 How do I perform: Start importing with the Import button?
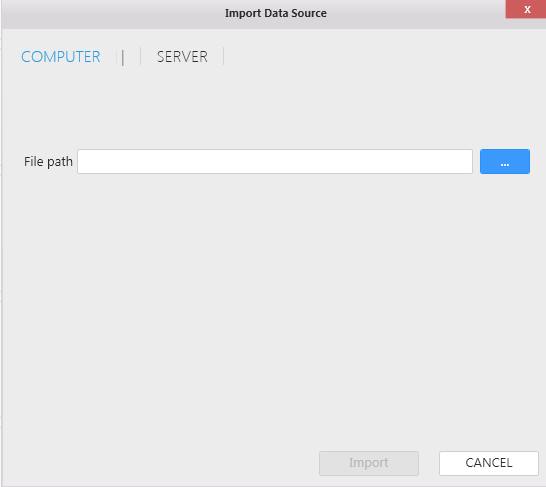(x=369, y=463)
